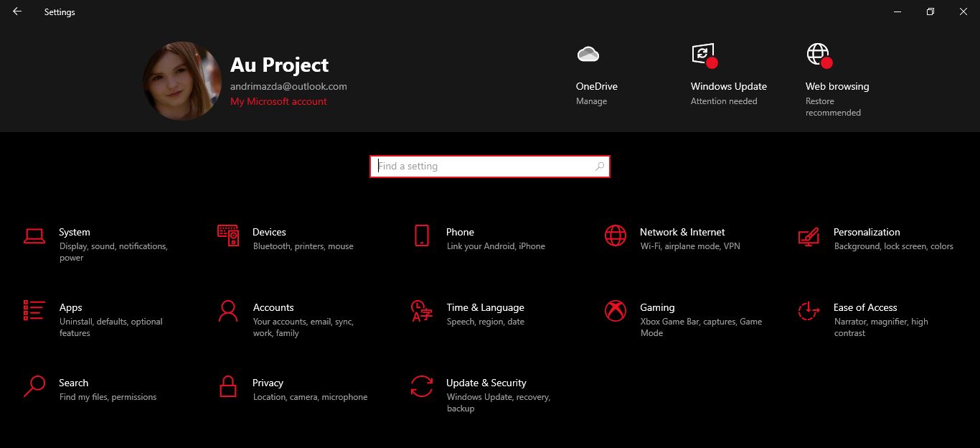980x448 pixels.
Task: Click 'Bluetooth, printers, mouse' text
Action: 303,246
